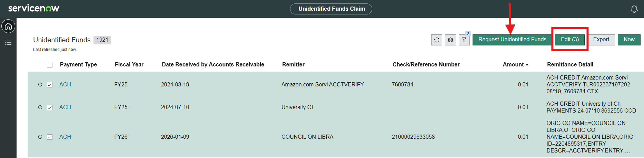Open the home icon in sidebar

pos(8,26)
